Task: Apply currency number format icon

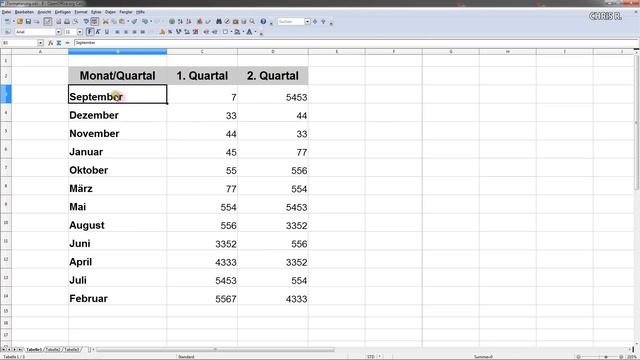Action: coord(162,32)
